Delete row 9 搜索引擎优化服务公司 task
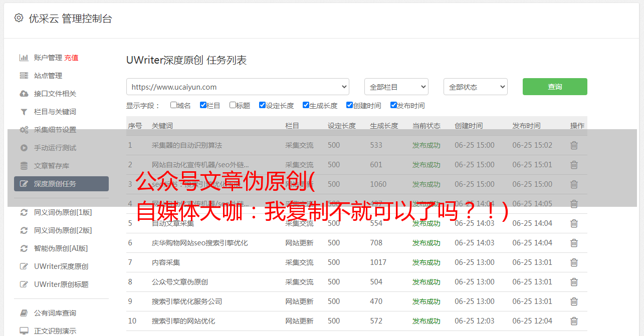 [x=574, y=301]
